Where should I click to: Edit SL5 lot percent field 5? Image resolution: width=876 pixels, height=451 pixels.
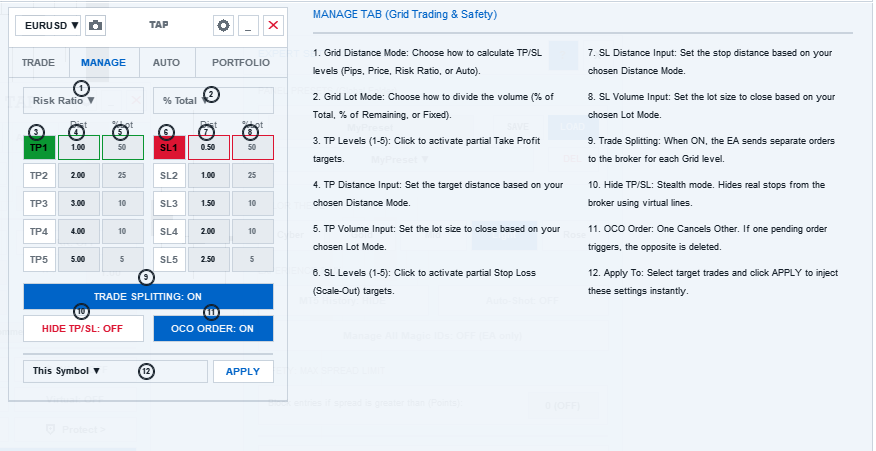253,259
